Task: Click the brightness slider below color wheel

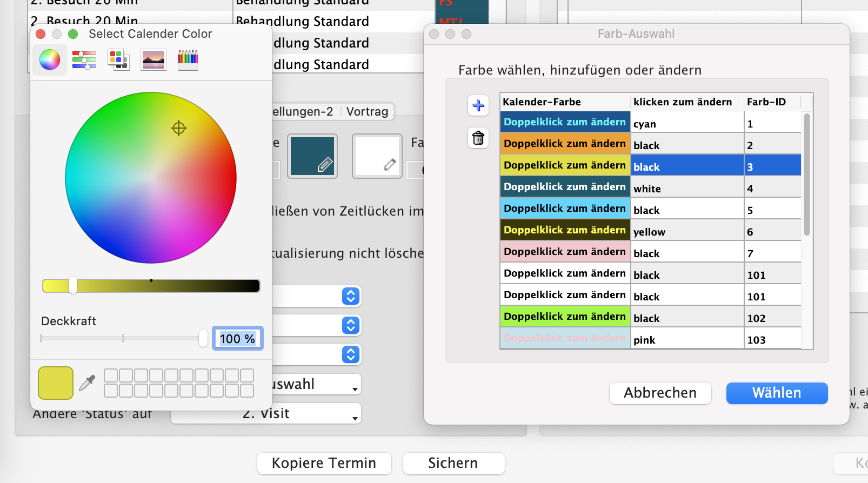Action: click(151, 286)
